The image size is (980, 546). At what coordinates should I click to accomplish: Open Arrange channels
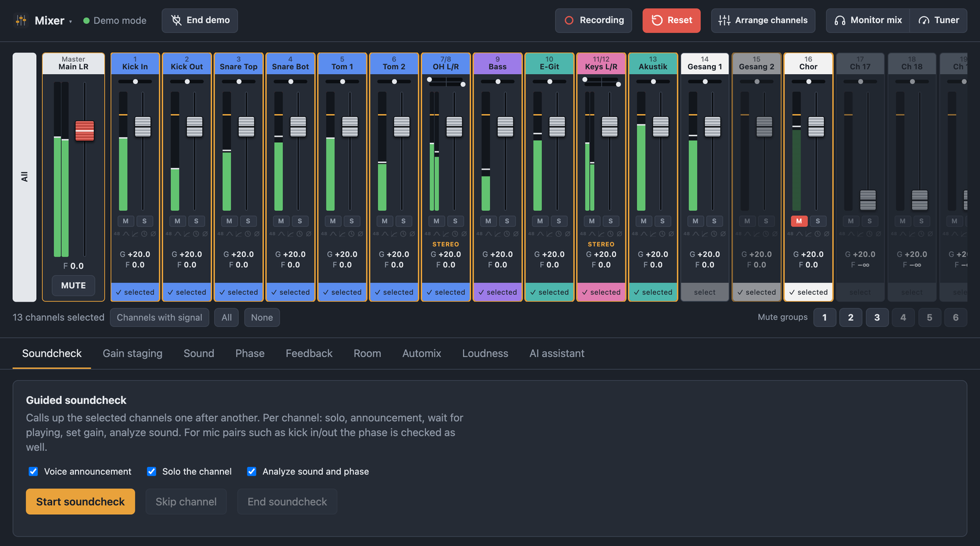point(763,20)
